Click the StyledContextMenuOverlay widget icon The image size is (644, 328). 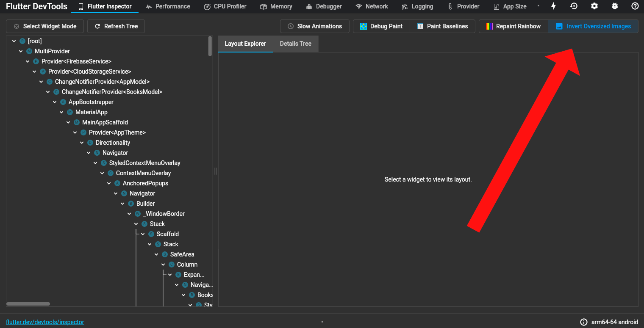click(x=104, y=163)
